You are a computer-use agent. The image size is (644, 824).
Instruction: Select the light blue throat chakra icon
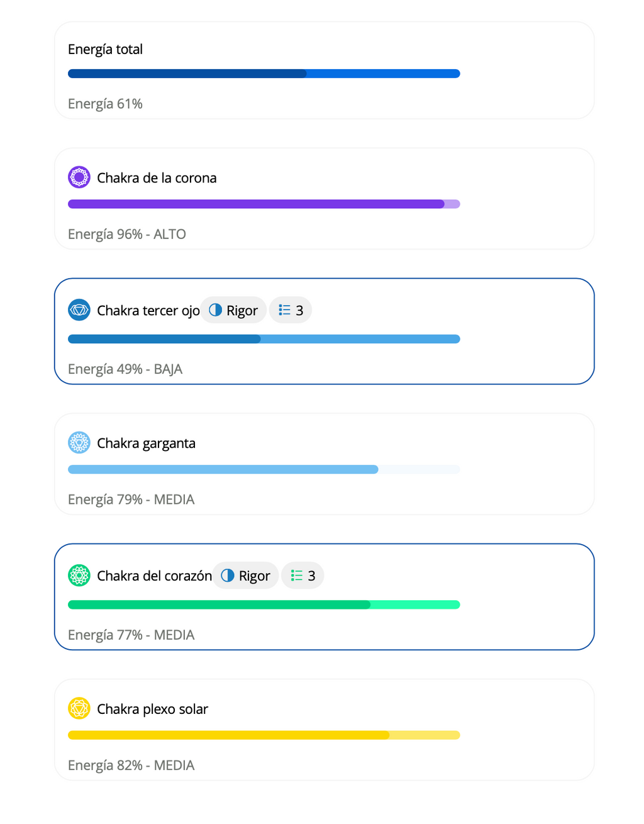[79, 443]
